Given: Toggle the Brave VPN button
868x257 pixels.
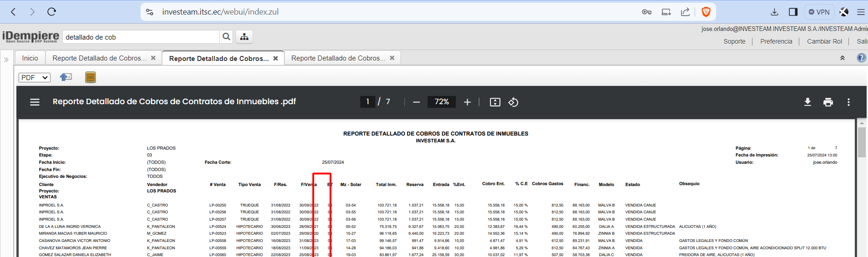Looking at the screenshot, I should tap(819, 12).
